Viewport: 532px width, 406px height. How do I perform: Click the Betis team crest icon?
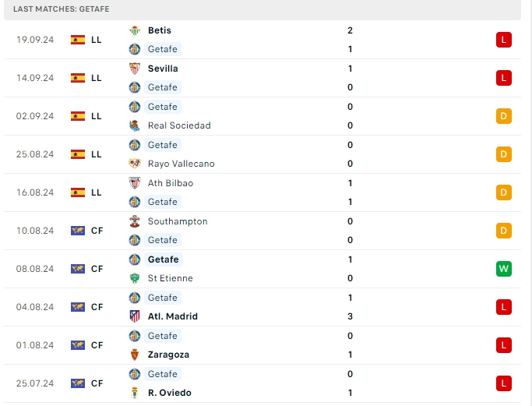point(134,30)
